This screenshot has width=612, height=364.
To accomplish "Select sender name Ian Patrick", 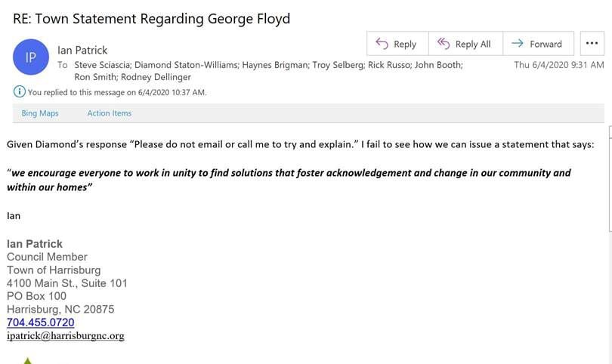I will pyautogui.click(x=82, y=51).
